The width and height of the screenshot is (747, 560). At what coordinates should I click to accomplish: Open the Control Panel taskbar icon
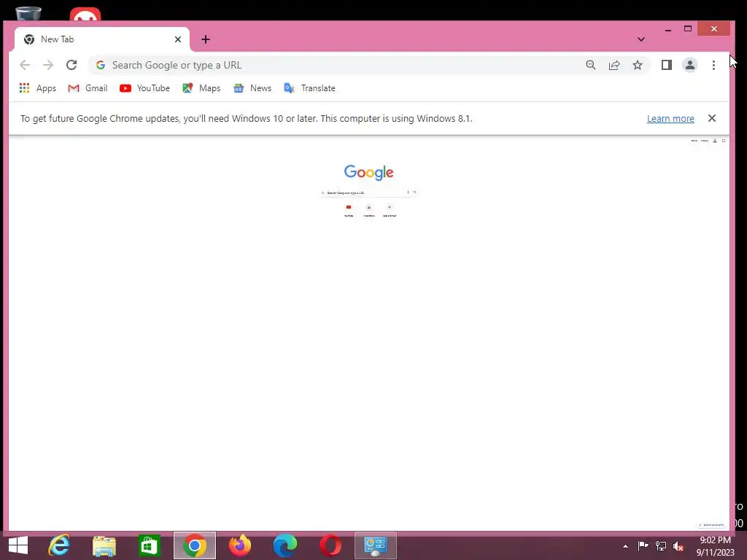point(376,545)
